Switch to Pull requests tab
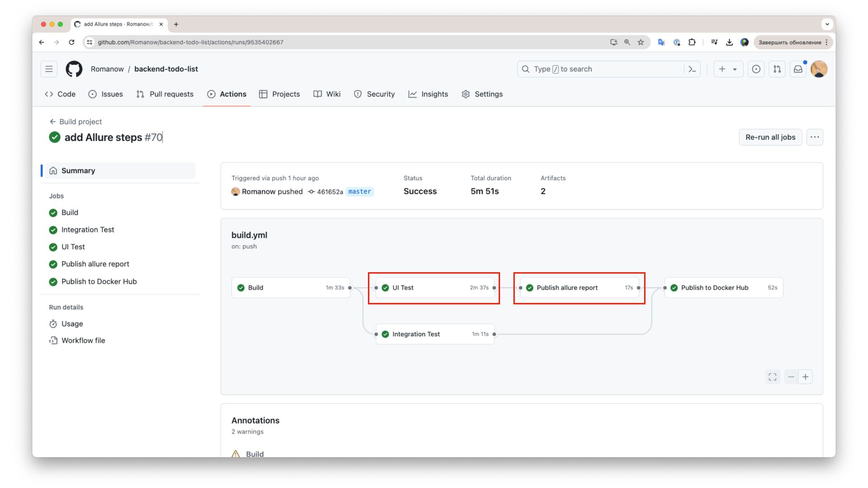The image size is (868, 488). pos(165,94)
